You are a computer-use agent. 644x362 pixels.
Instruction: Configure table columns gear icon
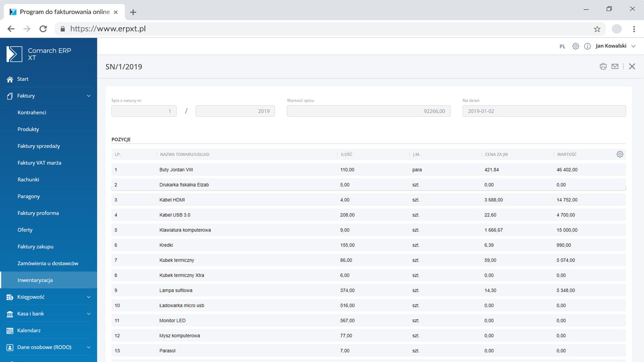point(620,154)
